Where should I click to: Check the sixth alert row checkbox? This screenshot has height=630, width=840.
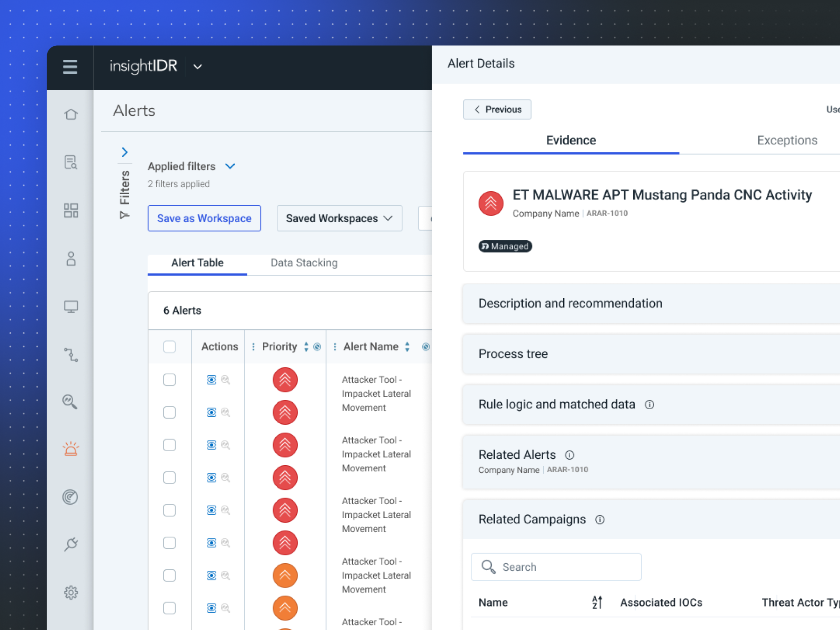(169, 543)
